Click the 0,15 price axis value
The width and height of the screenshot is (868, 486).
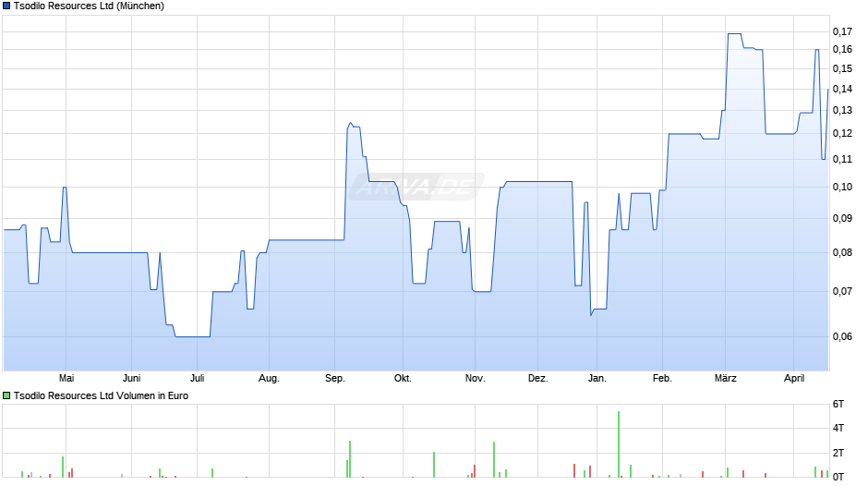[842, 68]
